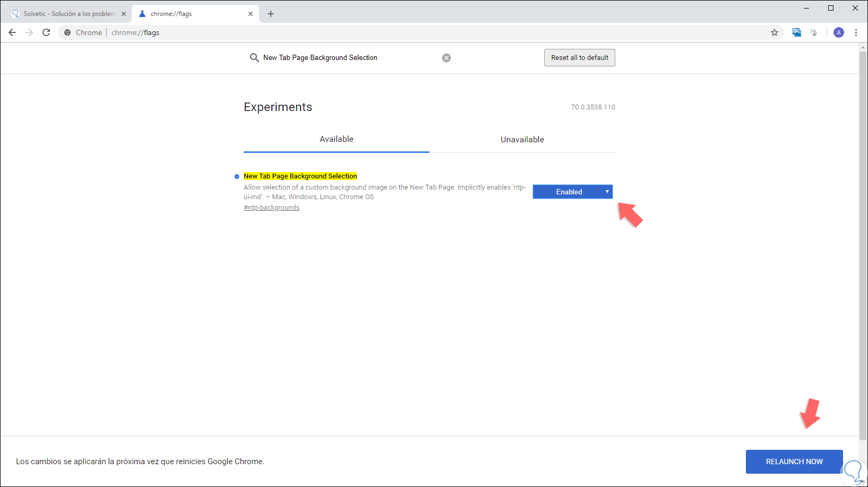Open the #ntp-backgrounds anchor link
Screen dimensions: 868x487
[x=271, y=208]
